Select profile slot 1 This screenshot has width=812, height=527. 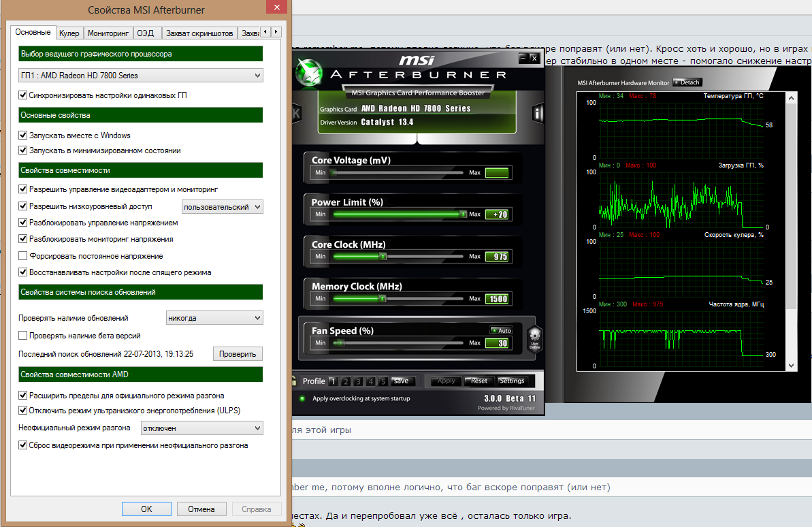click(x=333, y=381)
